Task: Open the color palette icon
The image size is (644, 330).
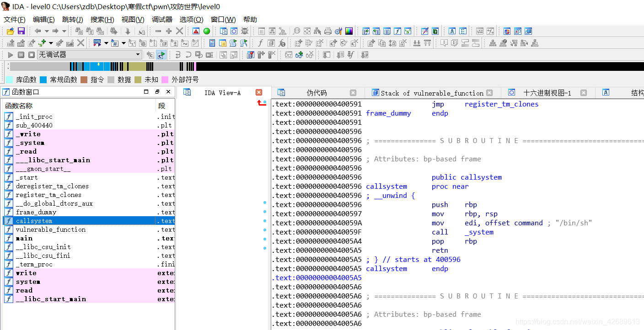Action: tap(349, 31)
